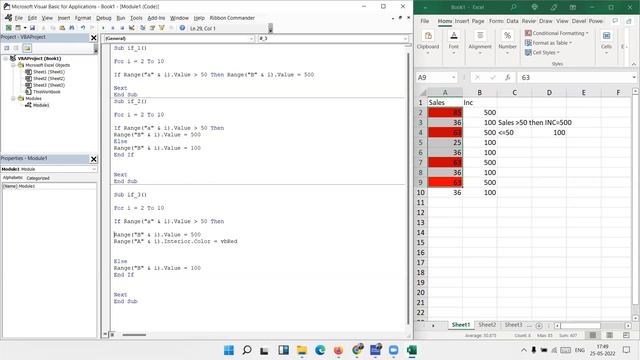Viewport: 640px width, 360px height.
Task: Click cell C3 text Sales >50 then INC=500
Action: tap(535, 122)
